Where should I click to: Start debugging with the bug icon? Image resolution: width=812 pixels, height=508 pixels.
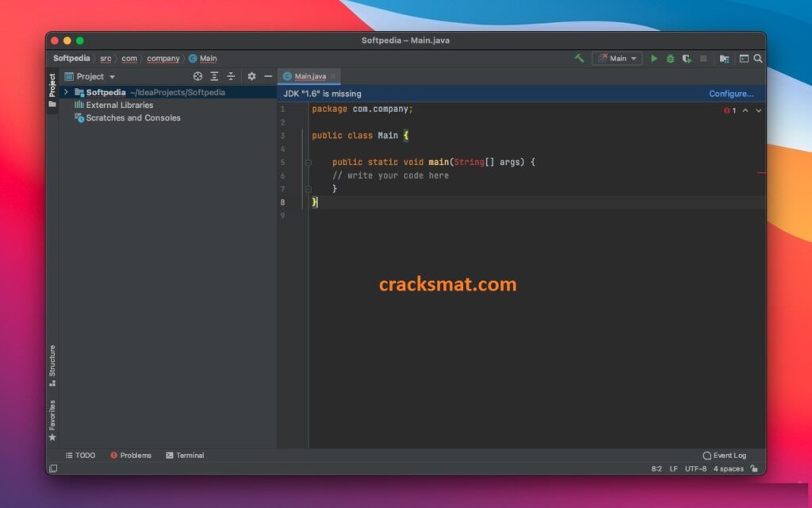pyautogui.click(x=670, y=59)
